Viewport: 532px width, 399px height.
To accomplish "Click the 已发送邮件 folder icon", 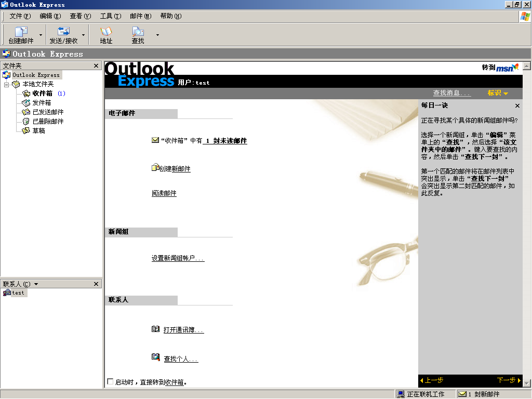I will tap(26, 112).
